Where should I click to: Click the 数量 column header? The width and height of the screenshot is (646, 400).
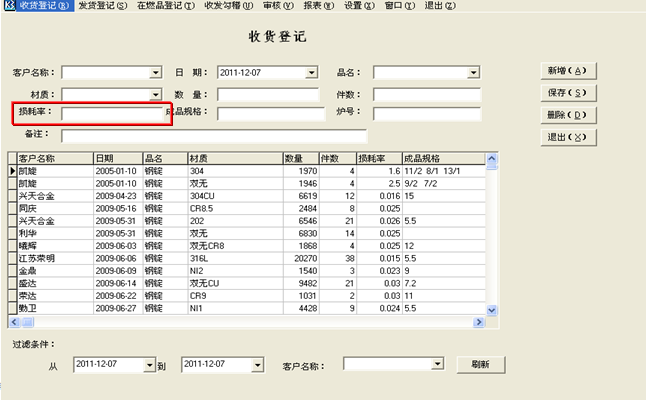(298, 158)
